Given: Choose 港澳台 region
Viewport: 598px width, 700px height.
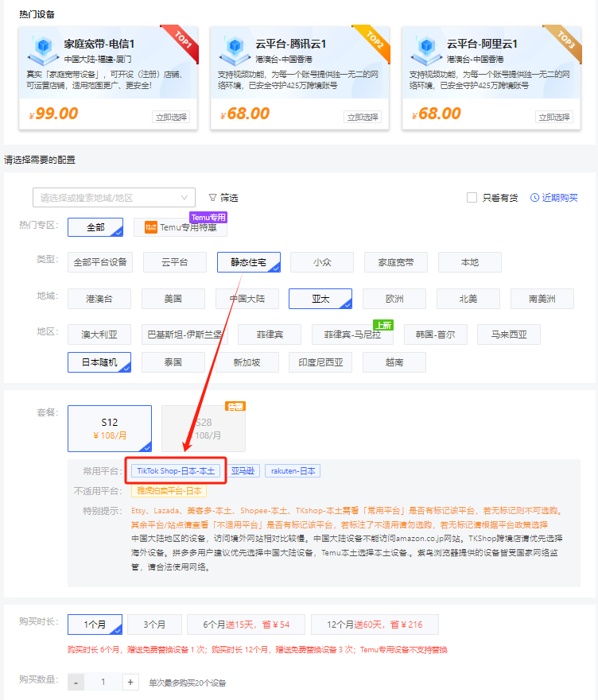Looking at the screenshot, I should (99, 299).
